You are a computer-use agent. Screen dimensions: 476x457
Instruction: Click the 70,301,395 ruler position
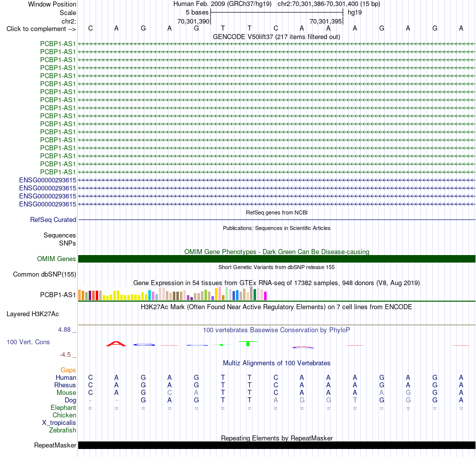(326, 21)
